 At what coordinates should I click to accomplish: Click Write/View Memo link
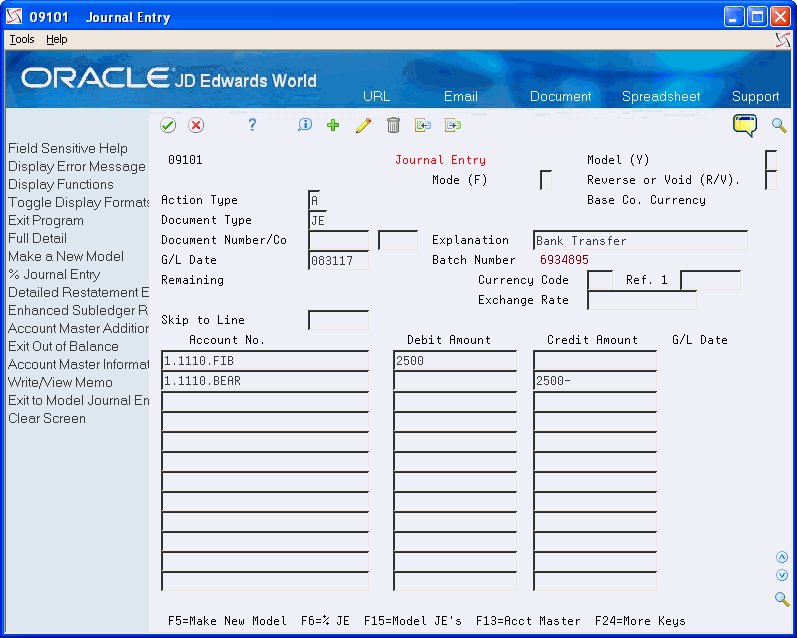click(x=60, y=382)
